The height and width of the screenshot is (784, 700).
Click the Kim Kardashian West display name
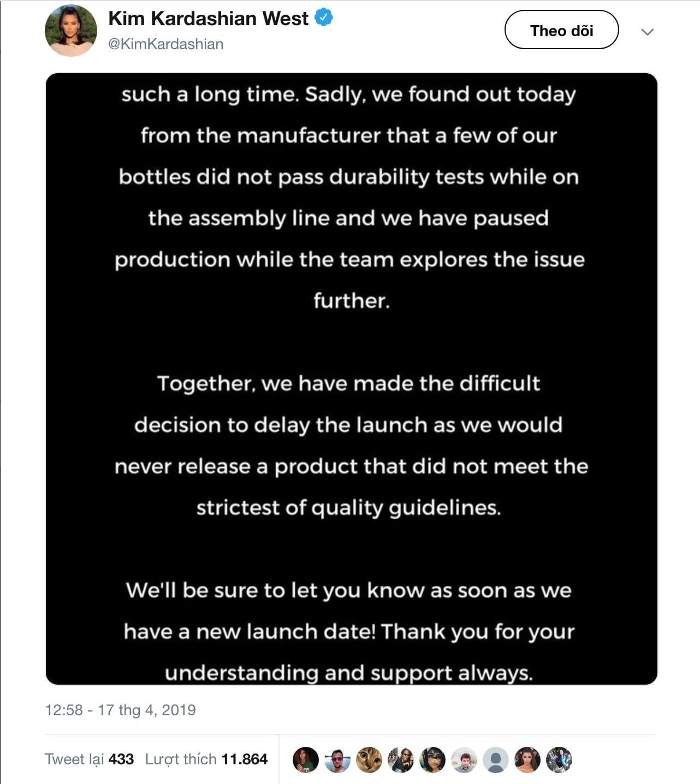click(x=208, y=19)
